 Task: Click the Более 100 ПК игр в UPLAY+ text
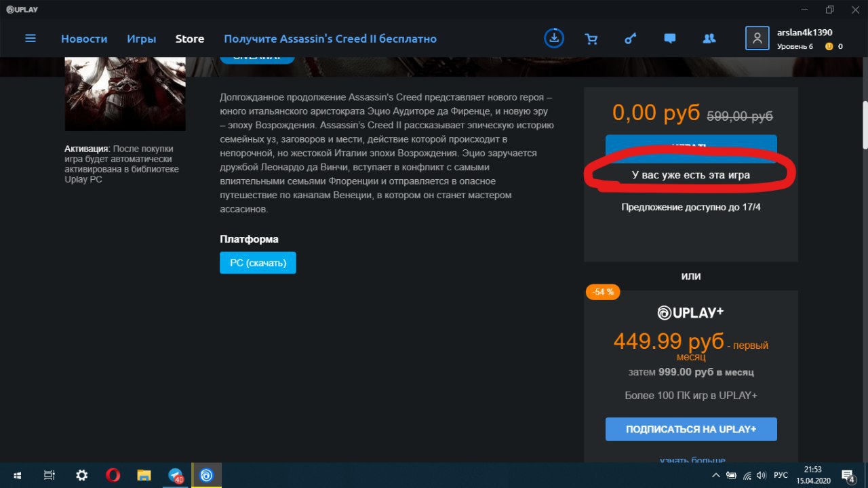click(x=691, y=395)
